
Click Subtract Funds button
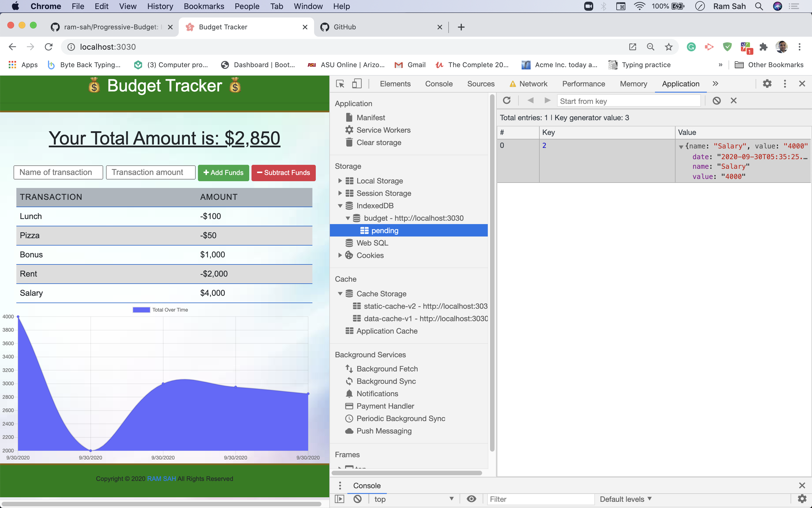pyautogui.click(x=283, y=173)
